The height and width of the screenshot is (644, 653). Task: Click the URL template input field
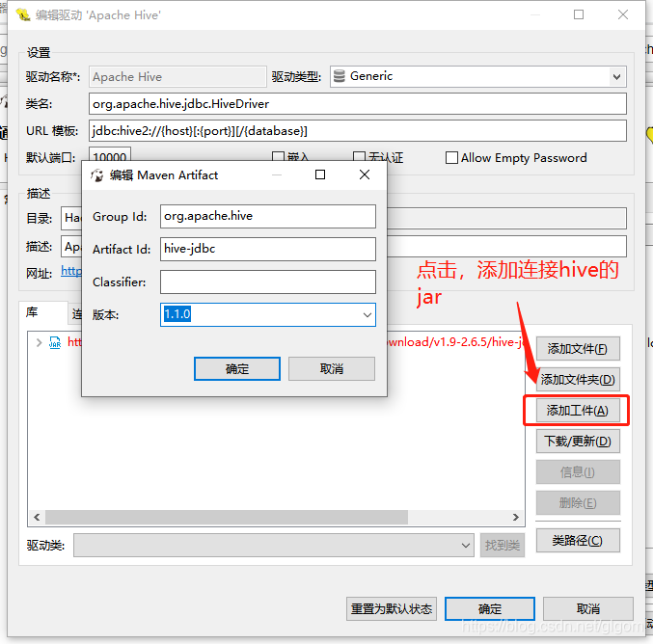point(357,131)
